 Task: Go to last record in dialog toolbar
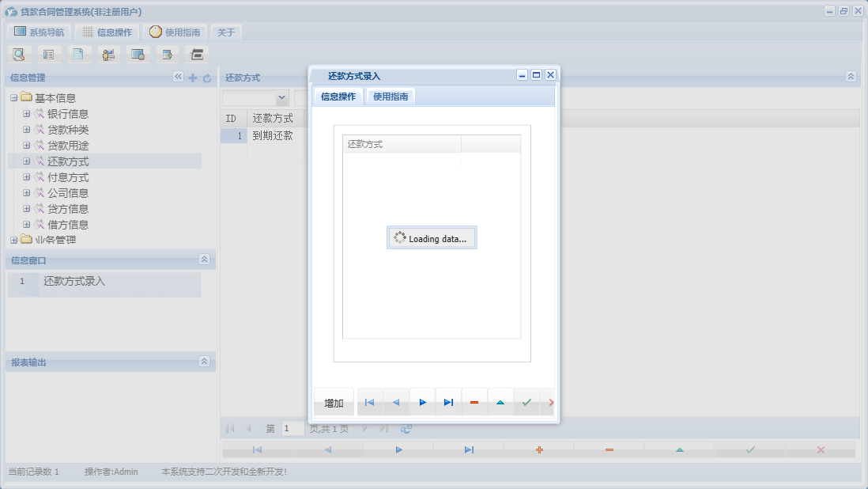tap(448, 403)
